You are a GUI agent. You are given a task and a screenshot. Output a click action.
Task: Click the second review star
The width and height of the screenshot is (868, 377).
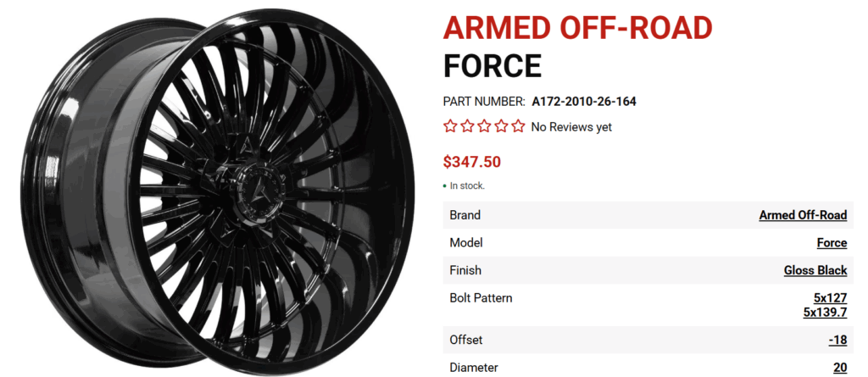468,127
